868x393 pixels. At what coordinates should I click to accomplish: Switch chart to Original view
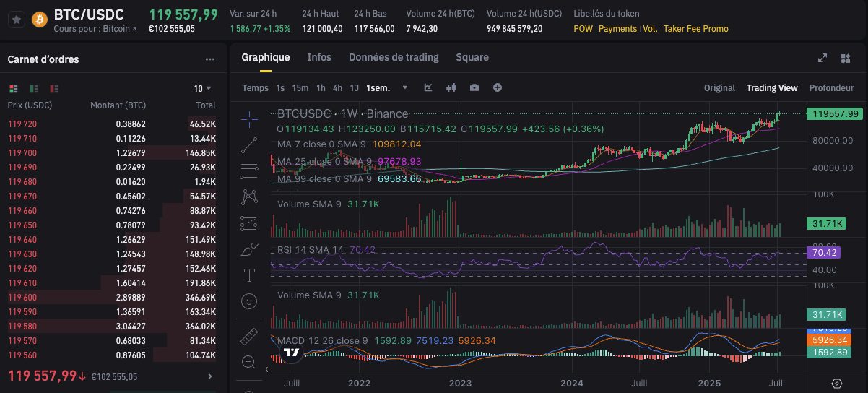(x=719, y=88)
